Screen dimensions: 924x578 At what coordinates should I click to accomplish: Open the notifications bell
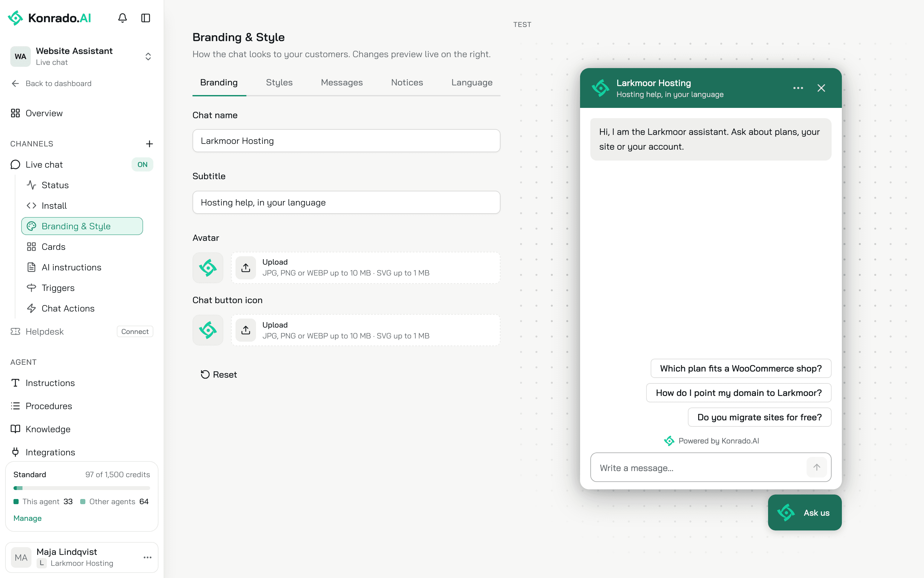pos(122,18)
